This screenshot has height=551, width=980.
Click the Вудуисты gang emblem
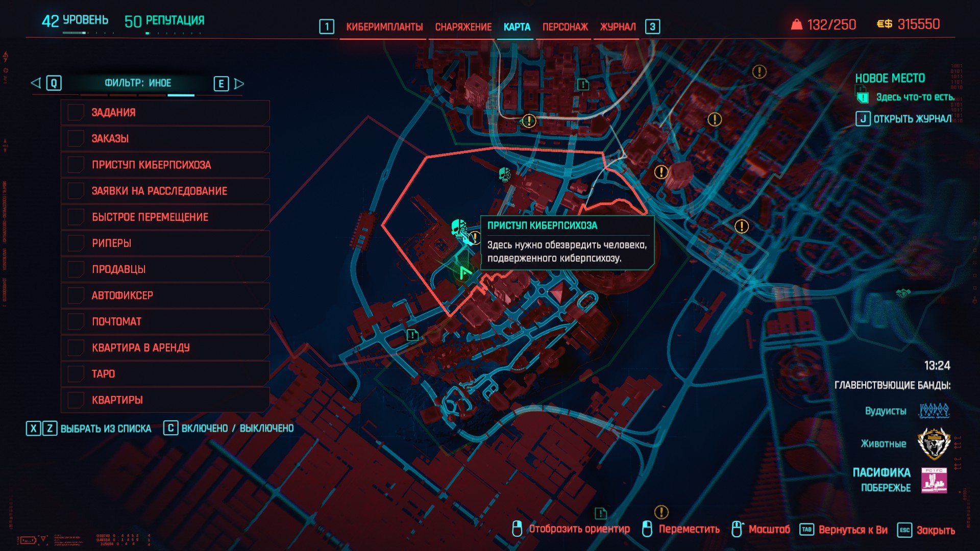[934, 411]
